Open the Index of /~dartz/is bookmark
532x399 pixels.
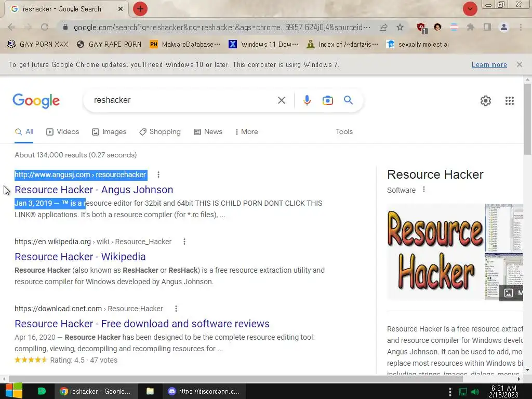(342, 45)
